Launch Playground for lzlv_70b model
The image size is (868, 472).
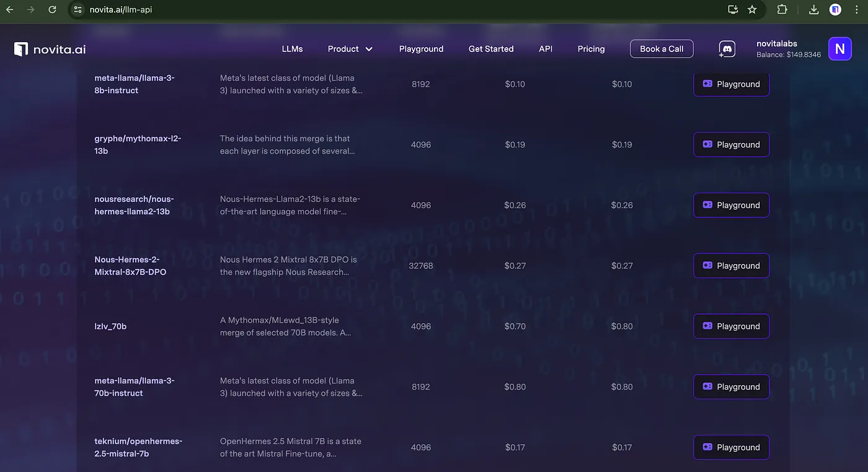tap(731, 326)
